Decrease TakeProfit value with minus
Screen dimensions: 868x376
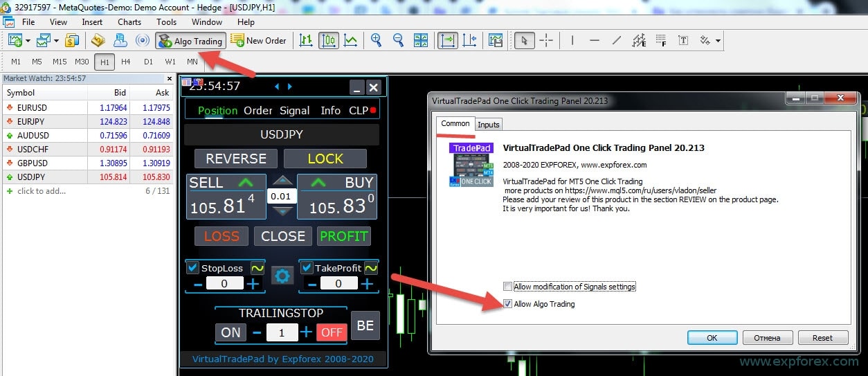tap(311, 283)
